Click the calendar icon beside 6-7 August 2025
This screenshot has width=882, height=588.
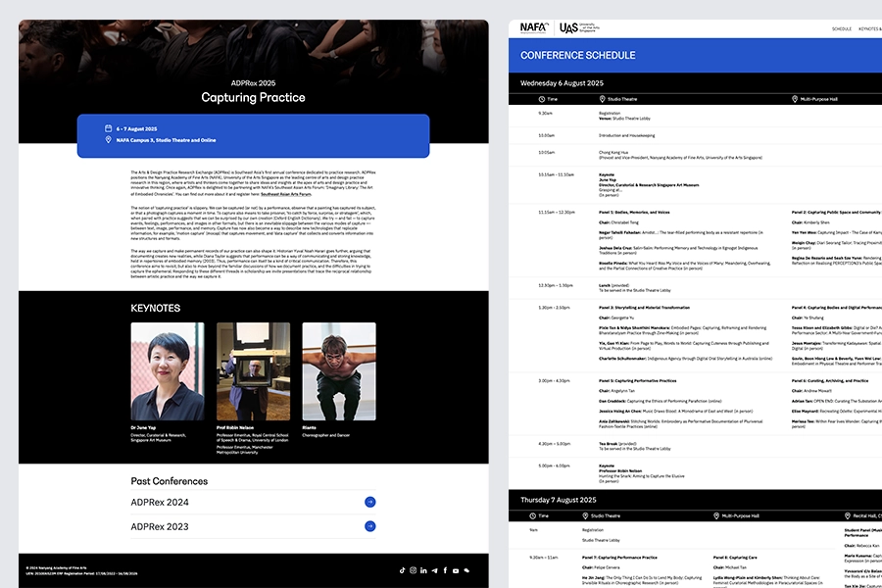[108, 128]
